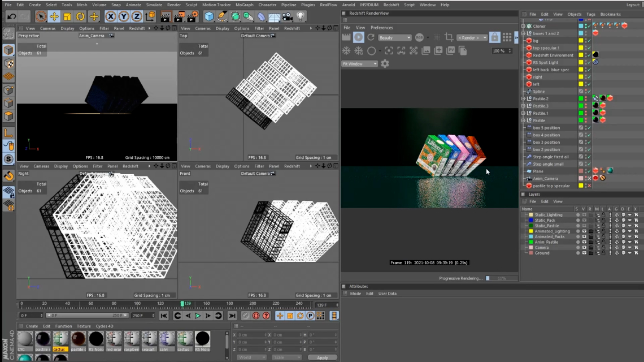Image resolution: width=644 pixels, height=362 pixels.
Task: Select the Move tool in the top toolbar
Action: click(54, 16)
